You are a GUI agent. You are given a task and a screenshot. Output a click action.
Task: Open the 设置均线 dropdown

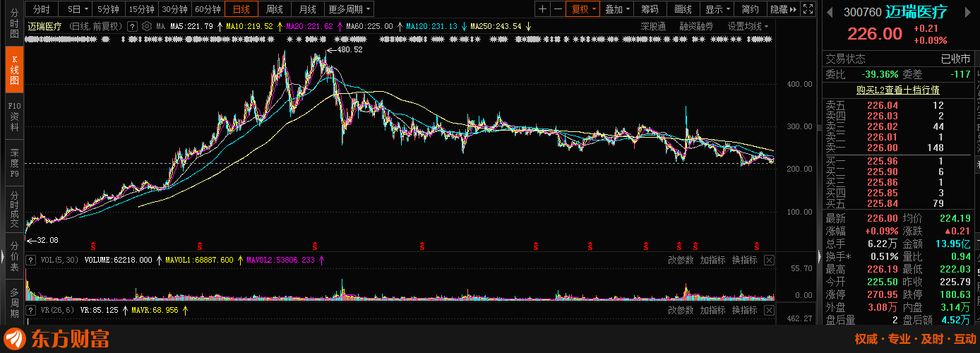(748, 26)
